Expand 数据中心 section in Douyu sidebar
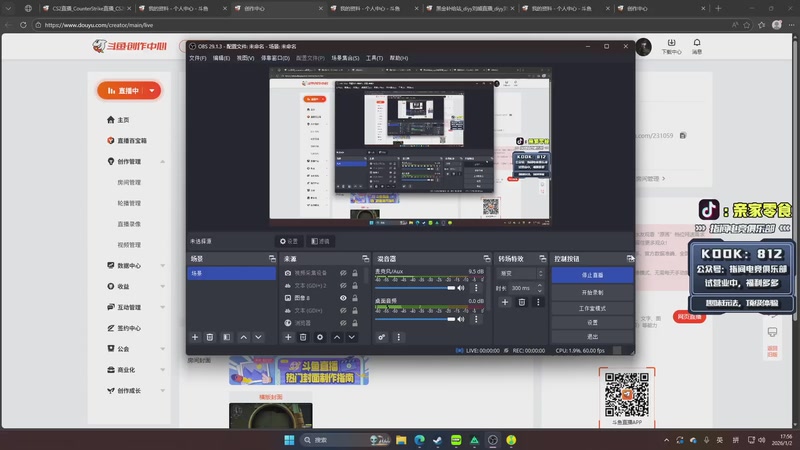This screenshot has width=800, height=450. tap(162, 266)
